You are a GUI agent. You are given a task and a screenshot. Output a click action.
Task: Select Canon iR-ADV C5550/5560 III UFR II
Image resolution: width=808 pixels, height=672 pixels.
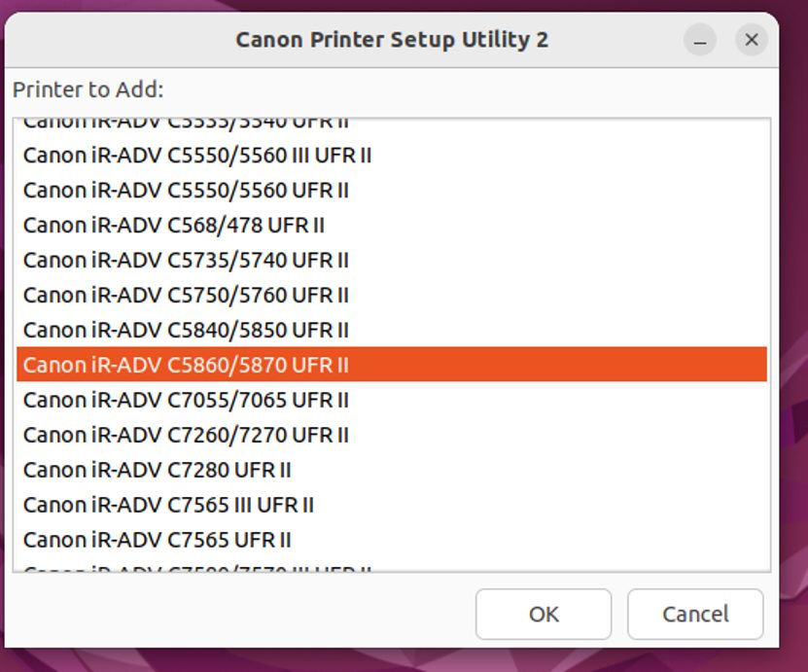(x=197, y=156)
